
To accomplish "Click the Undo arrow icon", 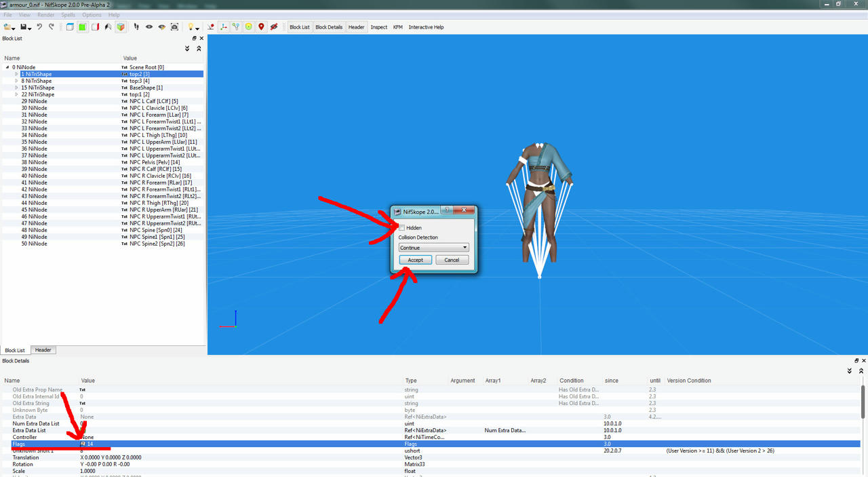I will 39,27.
